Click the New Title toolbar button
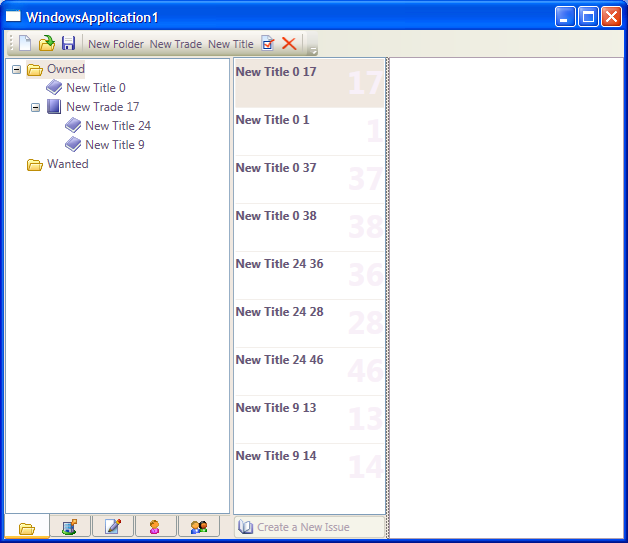Image resolution: width=628 pixels, height=543 pixels. click(x=231, y=44)
